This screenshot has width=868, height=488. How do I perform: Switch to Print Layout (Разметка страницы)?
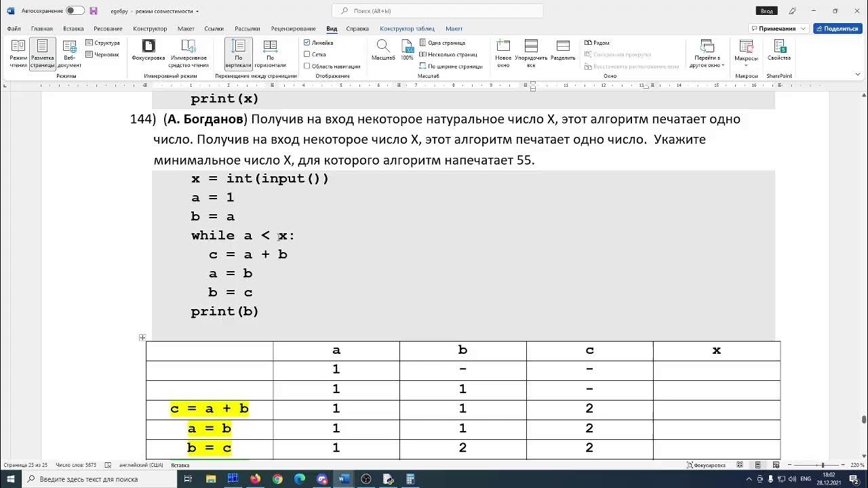pos(42,54)
